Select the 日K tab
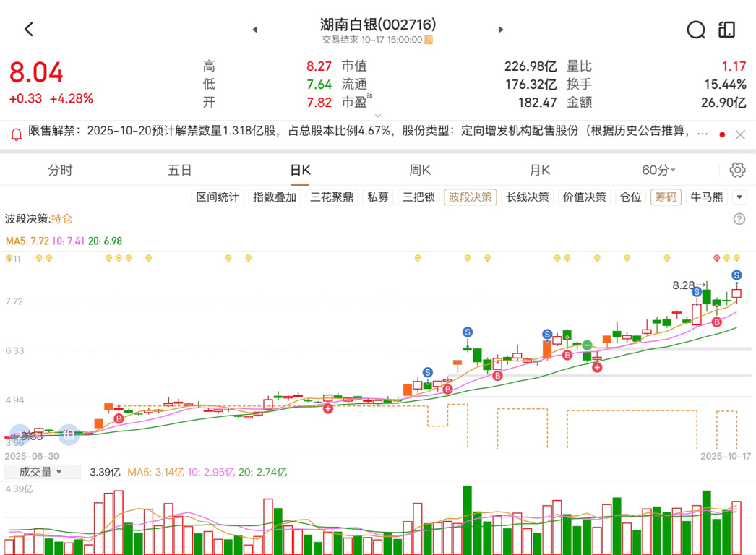 [x=300, y=171]
